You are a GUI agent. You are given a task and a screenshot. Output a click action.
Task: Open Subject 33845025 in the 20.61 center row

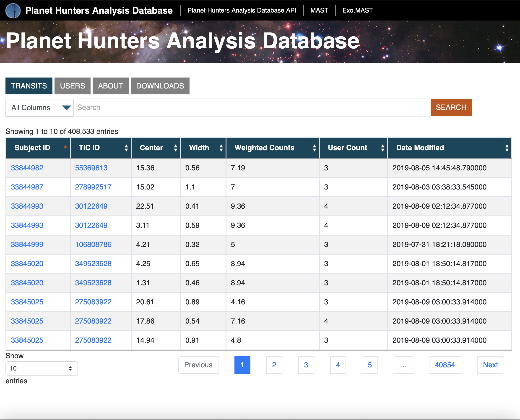[x=27, y=302]
